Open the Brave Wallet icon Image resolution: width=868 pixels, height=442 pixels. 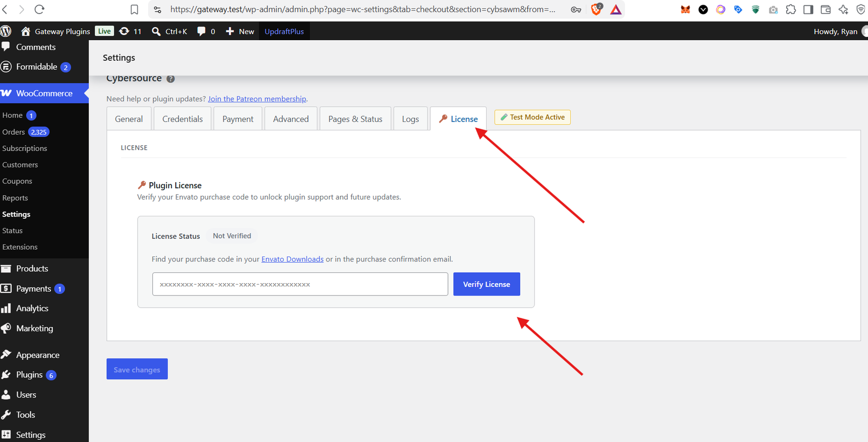click(826, 9)
